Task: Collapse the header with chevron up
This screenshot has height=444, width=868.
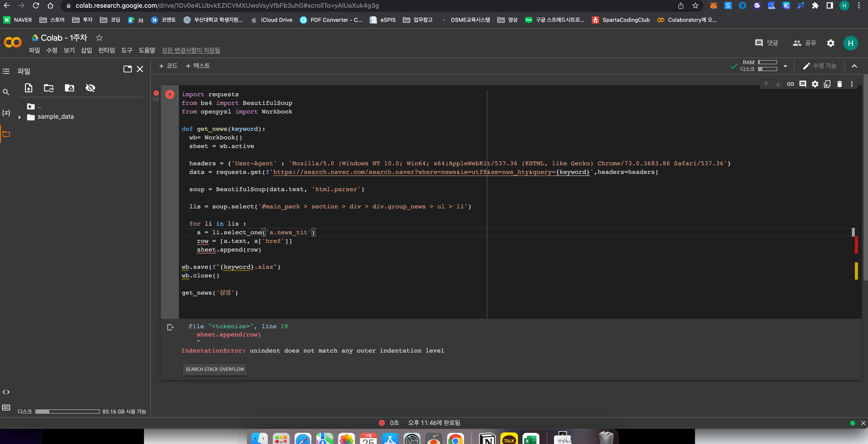Action: [854, 66]
